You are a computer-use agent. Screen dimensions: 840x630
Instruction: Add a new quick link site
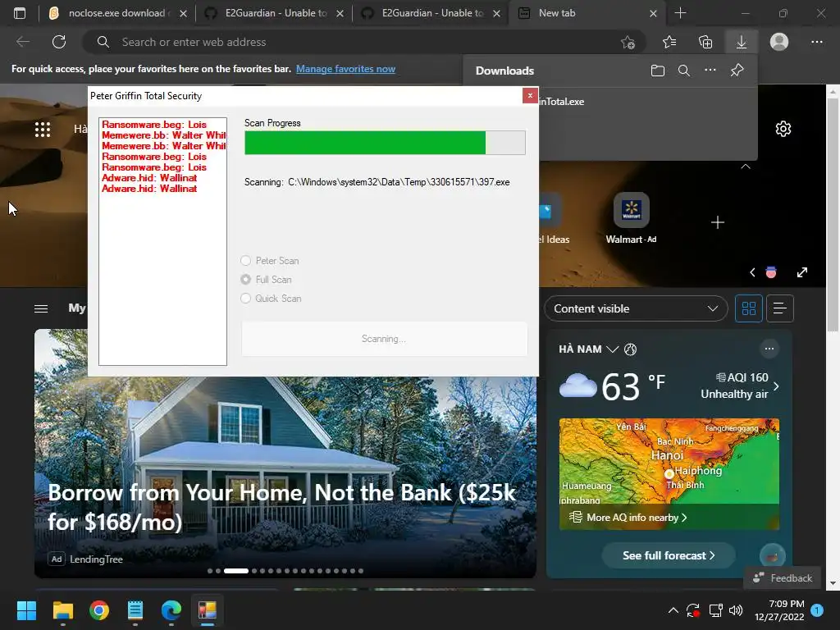717,222
